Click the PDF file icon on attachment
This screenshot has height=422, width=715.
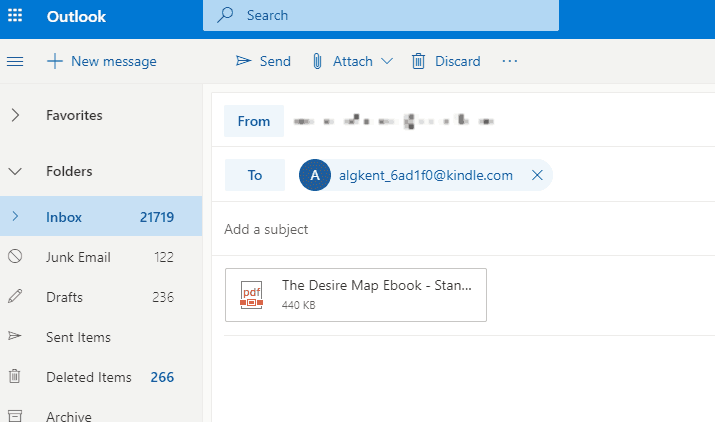[251, 295]
